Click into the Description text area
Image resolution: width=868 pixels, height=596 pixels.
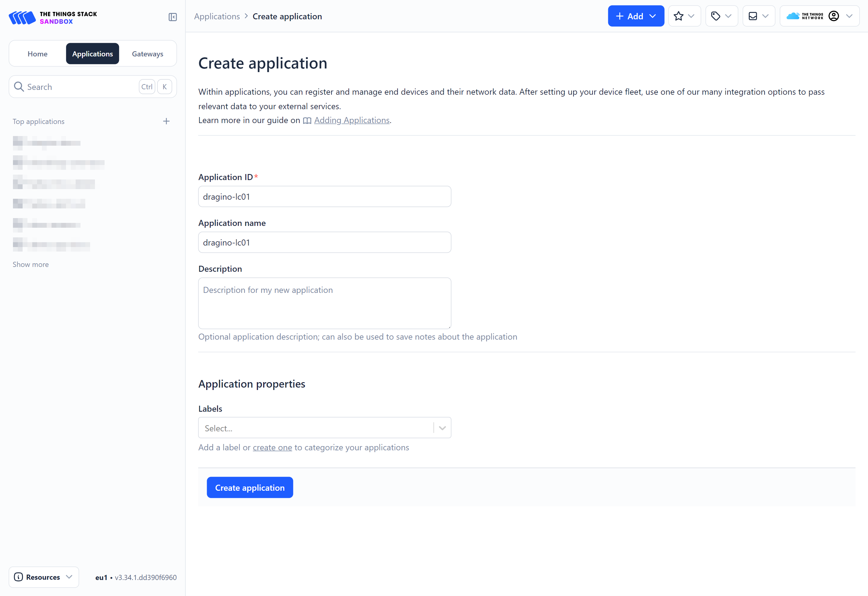[324, 303]
